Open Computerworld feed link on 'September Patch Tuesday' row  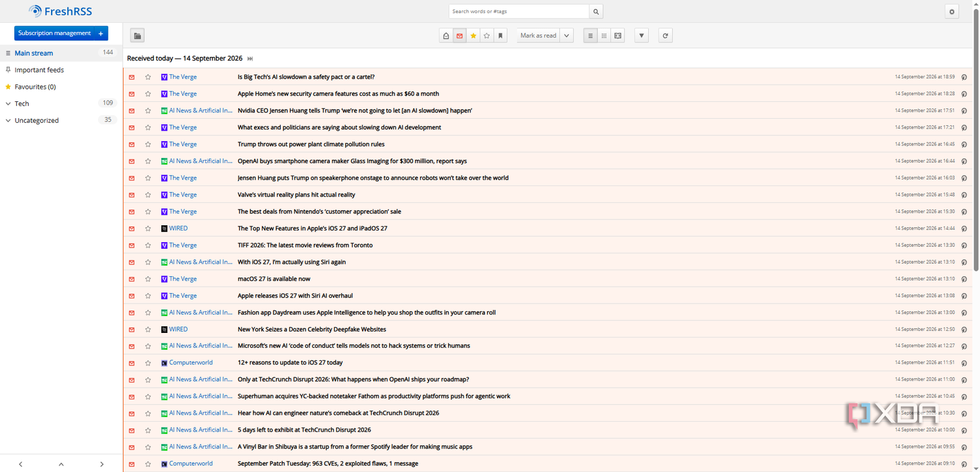[x=191, y=464]
